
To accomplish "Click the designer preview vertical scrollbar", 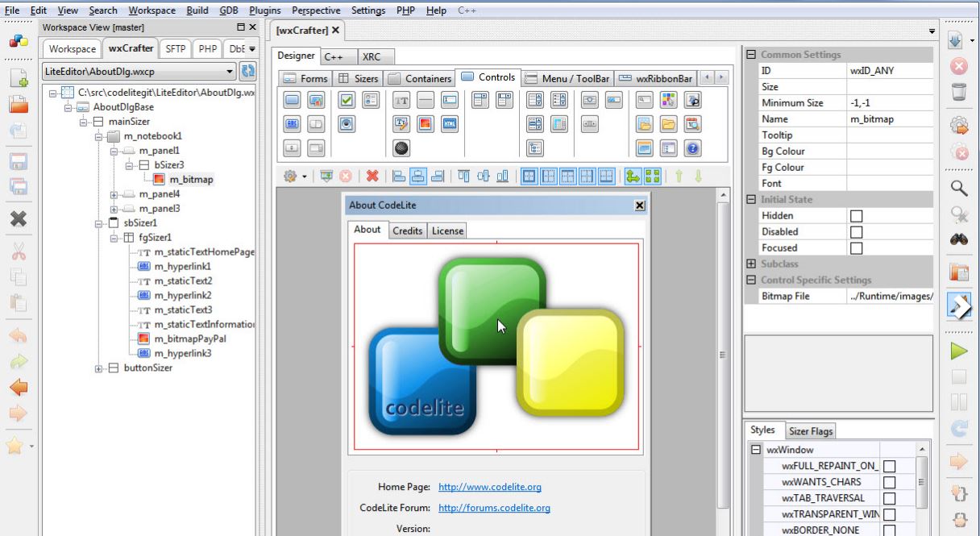I will click(x=722, y=355).
